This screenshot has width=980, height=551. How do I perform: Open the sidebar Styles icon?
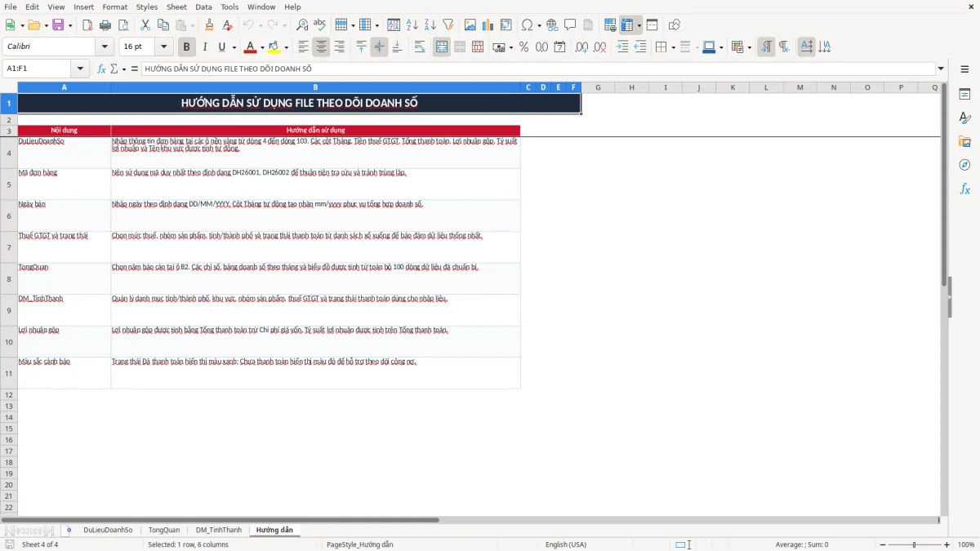pyautogui.click(x=964, y=118)
